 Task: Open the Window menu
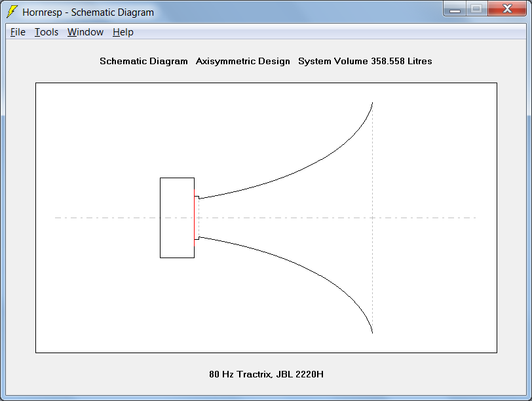(x=85, y=32)
